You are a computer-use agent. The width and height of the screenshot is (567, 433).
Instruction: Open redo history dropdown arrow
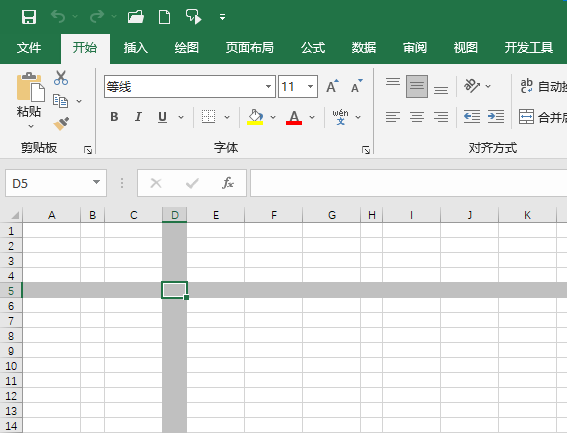[x=114, y=16]
